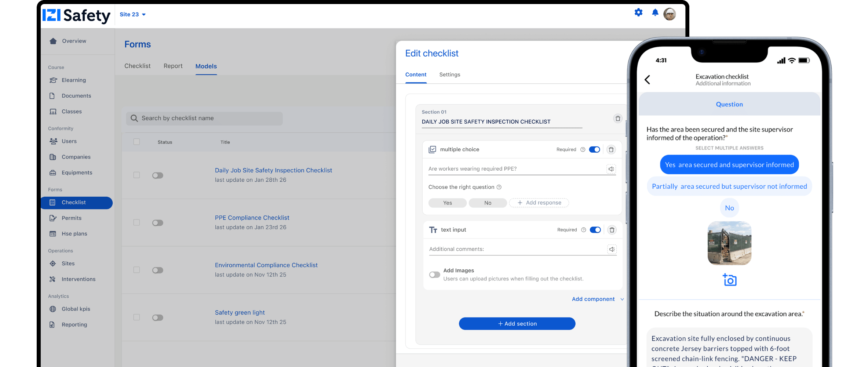Toggle status of PPE Compliance Checklist
868x367 pixels.
pos(158,223)
